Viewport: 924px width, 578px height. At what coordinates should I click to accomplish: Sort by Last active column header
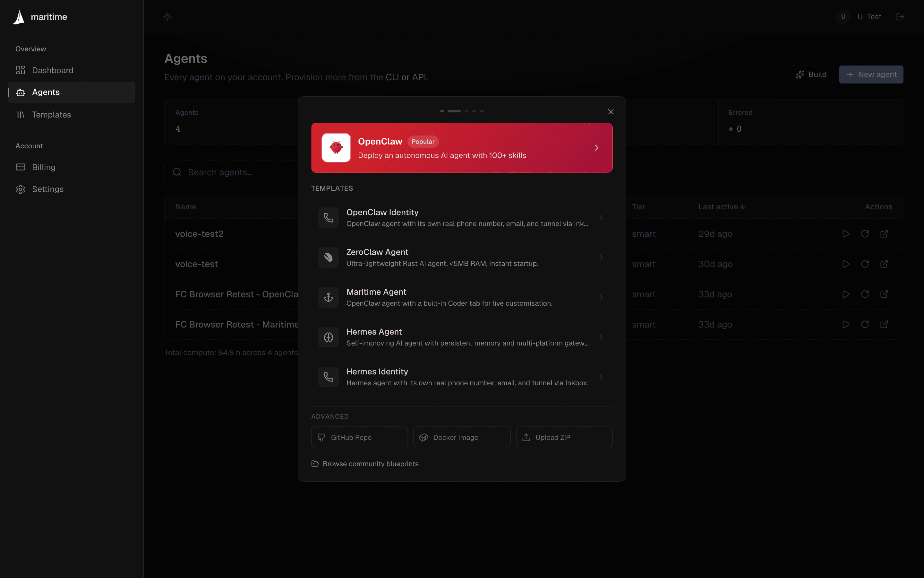coord(722,207)
